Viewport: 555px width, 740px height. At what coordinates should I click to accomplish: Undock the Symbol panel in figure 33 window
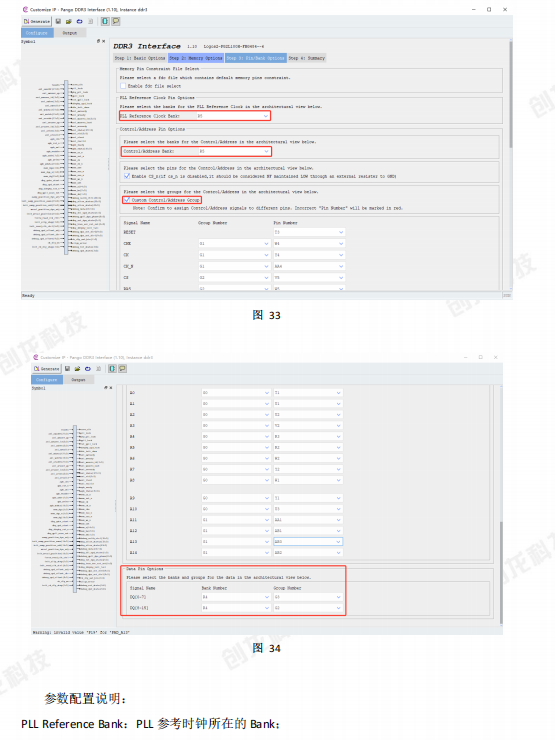click(x=99, y=41)
